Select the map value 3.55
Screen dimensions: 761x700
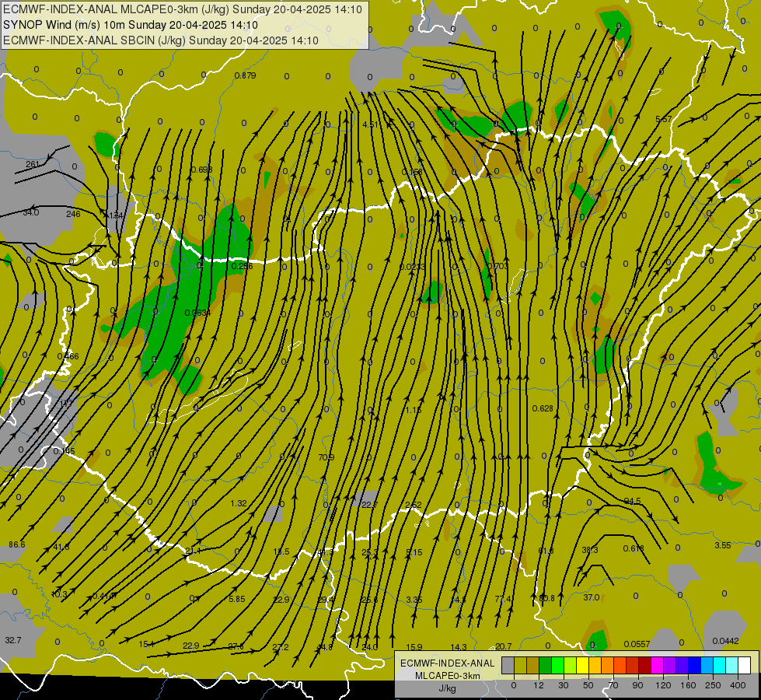point(723,545)
